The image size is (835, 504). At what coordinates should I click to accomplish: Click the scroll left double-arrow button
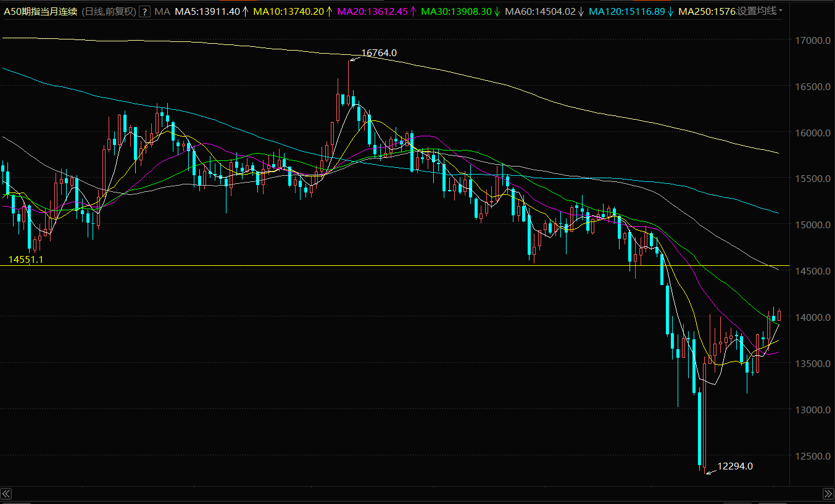(x=6, y=494)
